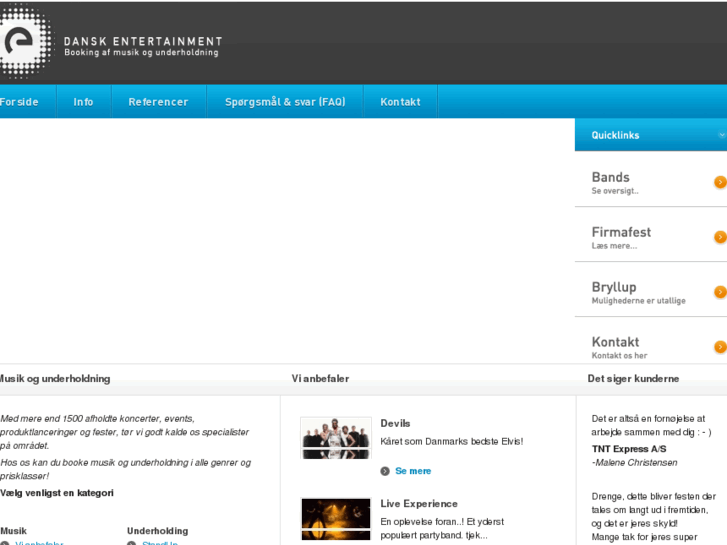Click the 'Musik' category heading
727x545 pixels.
pyautogui.click(x=13, y=531)
